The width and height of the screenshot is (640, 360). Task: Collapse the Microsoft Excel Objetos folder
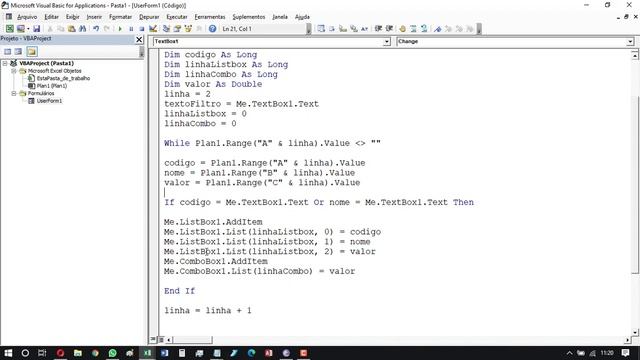click(14, 71)
